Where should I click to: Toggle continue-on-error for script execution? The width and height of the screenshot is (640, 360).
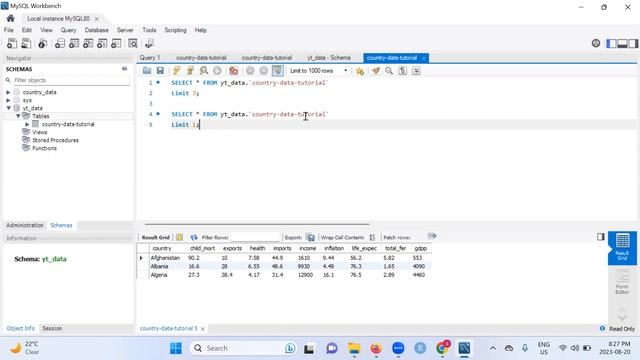coord(233,71)
